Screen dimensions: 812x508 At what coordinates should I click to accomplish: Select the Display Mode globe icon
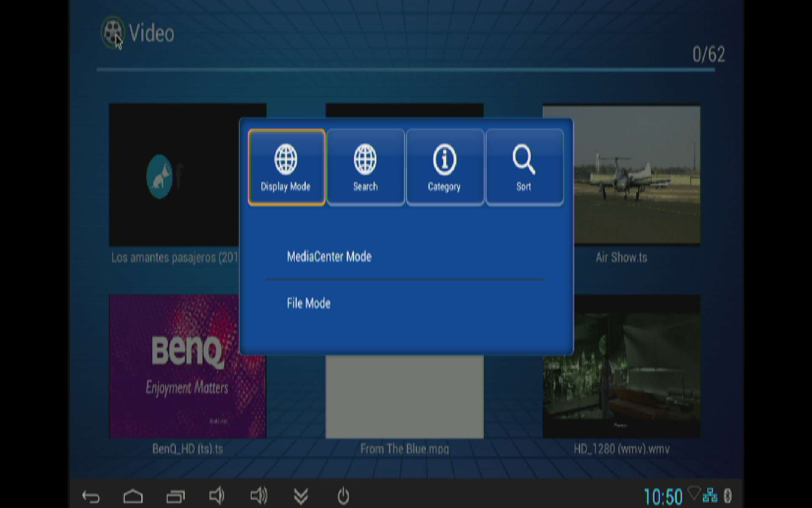[286, 160]
